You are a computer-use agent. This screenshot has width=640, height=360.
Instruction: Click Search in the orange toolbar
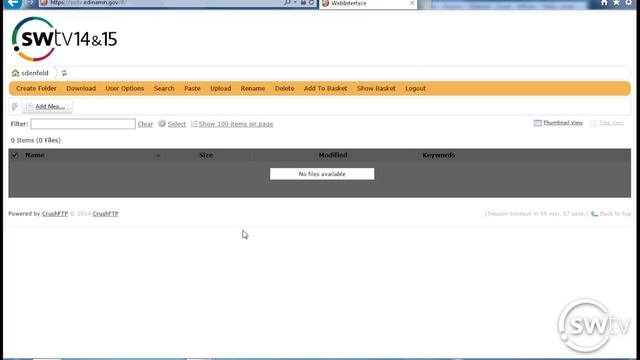point(164,88)
